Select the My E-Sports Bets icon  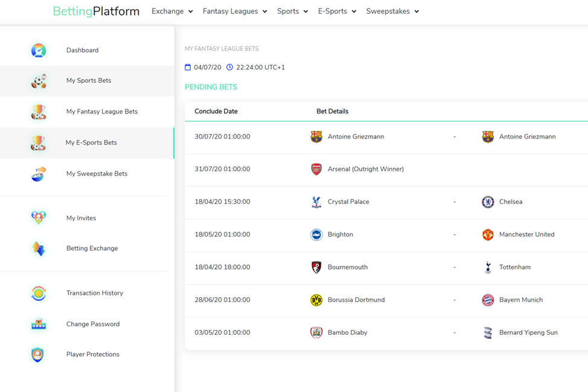(x=38, y=143)
